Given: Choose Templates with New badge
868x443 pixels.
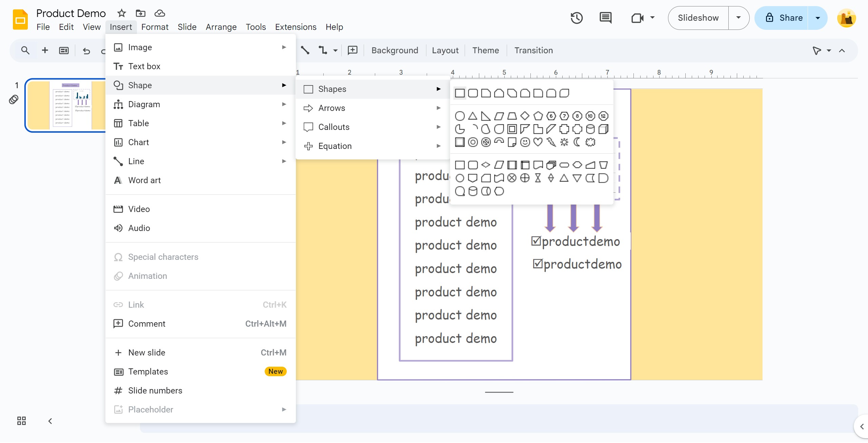Looking at the screenshot, I should coord(200,371).
